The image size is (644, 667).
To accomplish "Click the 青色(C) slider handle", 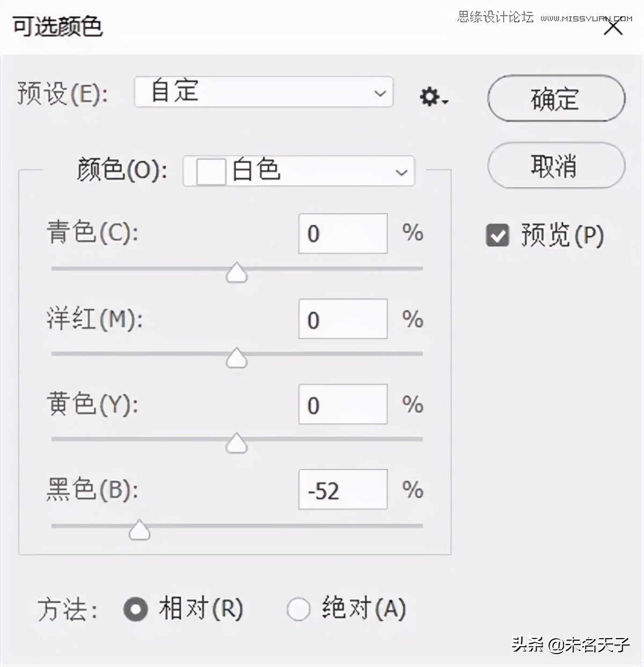I will 236,273.
